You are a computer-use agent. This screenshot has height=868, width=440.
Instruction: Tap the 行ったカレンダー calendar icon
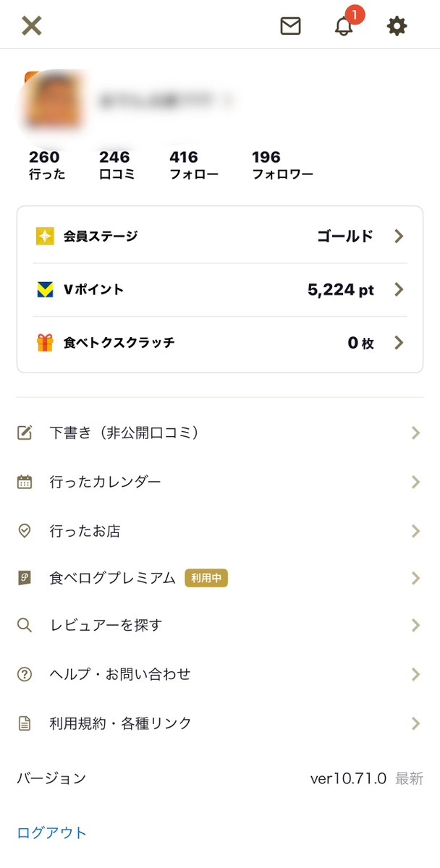coord(25,482)
